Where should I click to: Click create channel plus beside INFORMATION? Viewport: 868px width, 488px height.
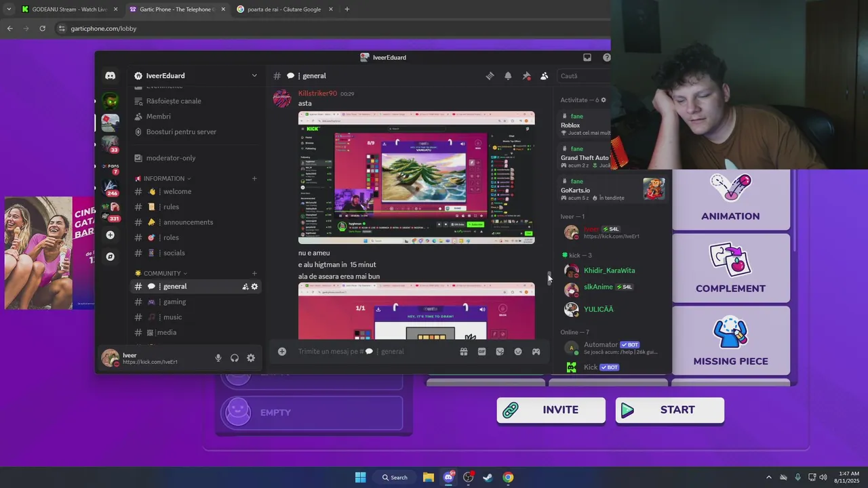254,178
